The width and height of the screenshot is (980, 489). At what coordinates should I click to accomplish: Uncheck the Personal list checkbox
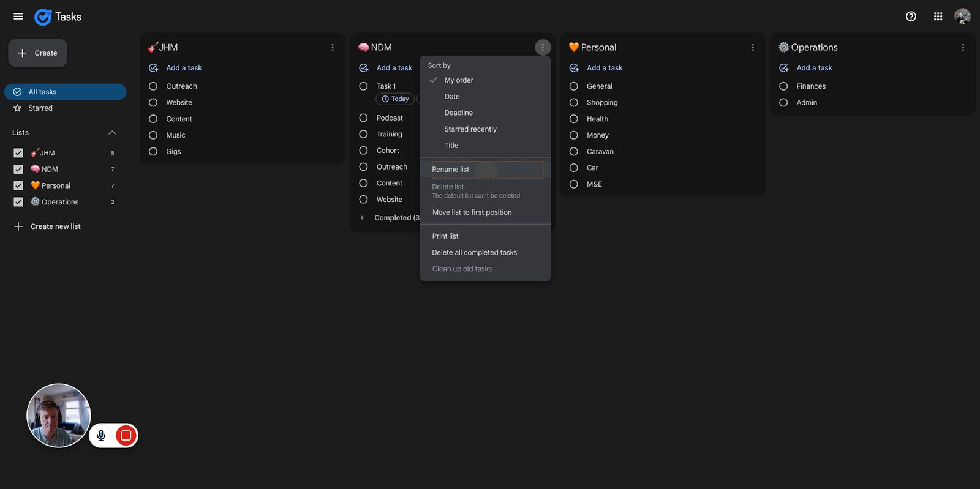pyautogui.click(x=18, y=185)
